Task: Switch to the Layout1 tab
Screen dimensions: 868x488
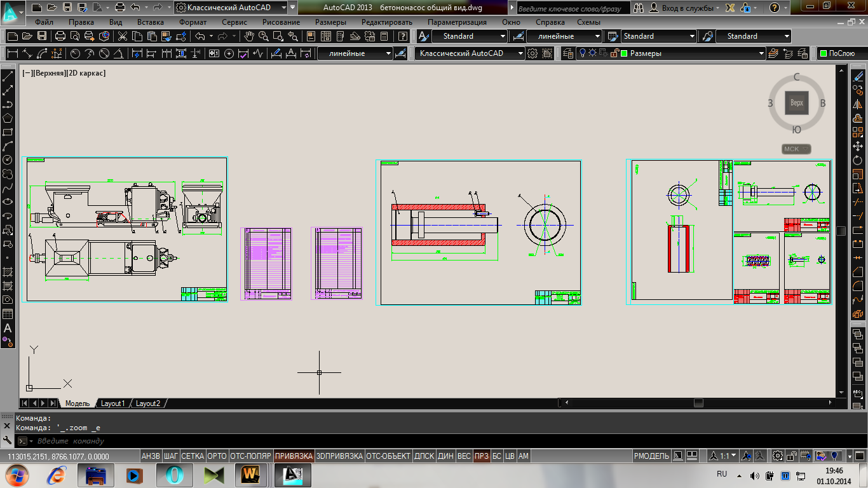Action: click(x=114, y=403)
